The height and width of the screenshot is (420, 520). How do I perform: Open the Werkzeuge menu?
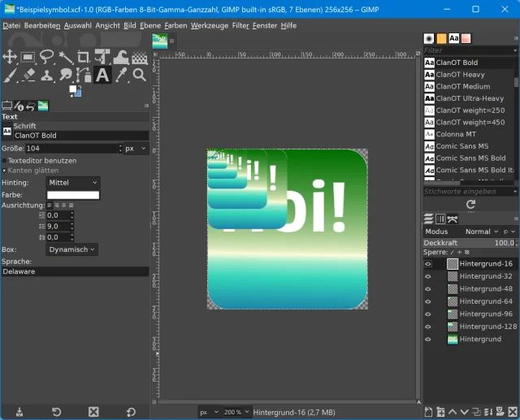tap(210, 25)
